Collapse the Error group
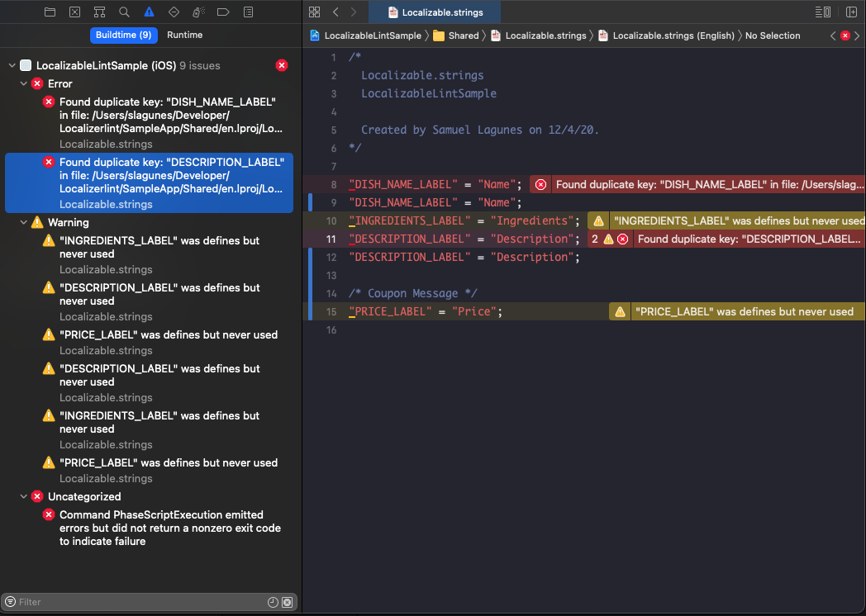Image resolution: width=866 pixels, height=616 pixels. pos(24,83)
